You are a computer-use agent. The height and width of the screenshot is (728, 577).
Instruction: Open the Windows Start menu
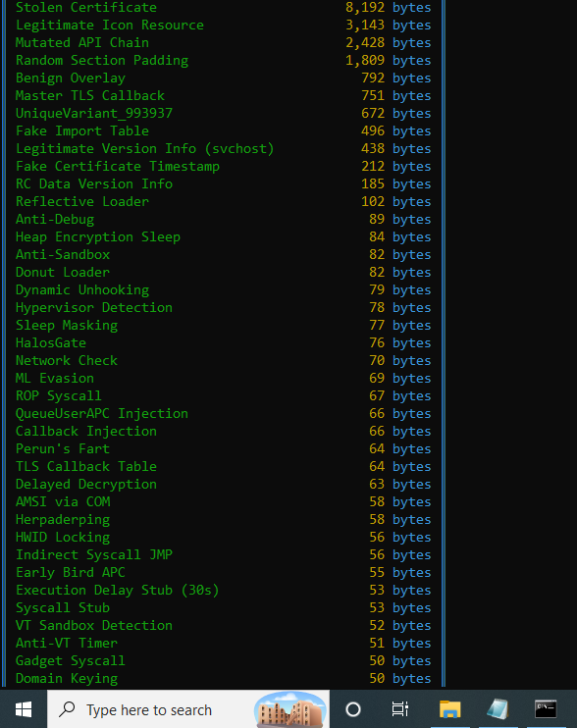pos(24,709)
